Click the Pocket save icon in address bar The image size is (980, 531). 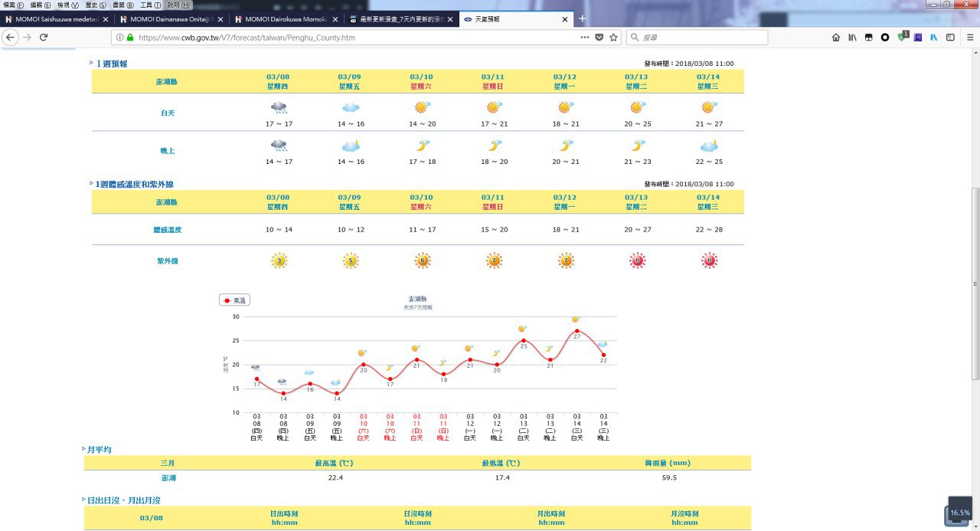(599, 37)
